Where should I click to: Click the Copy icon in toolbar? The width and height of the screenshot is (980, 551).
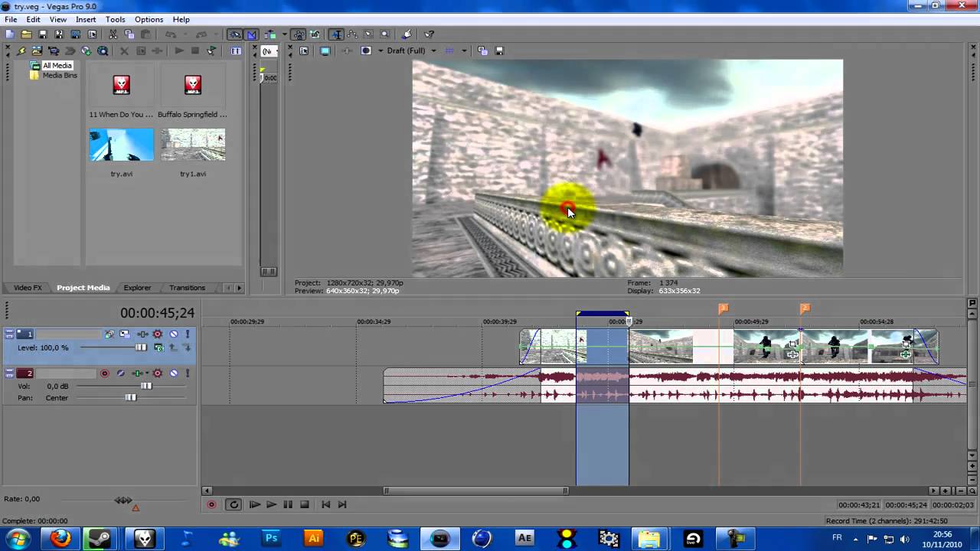pyautogui.click(x=129, y=34)
